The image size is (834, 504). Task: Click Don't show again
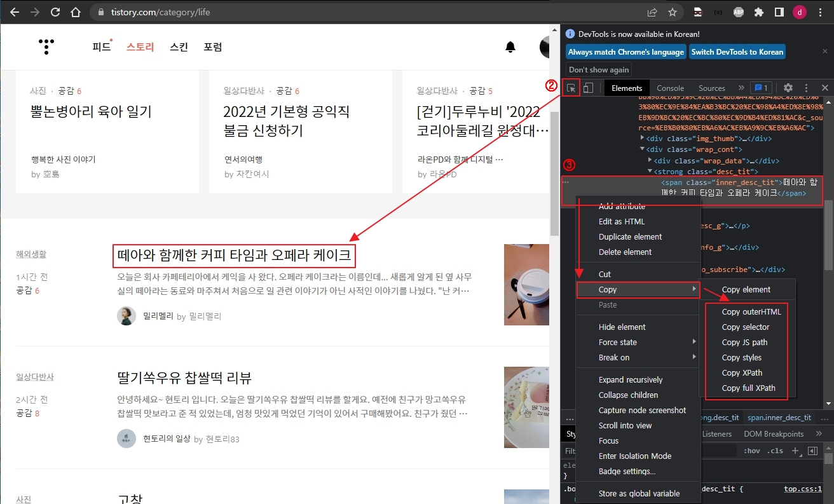point(599,70)
